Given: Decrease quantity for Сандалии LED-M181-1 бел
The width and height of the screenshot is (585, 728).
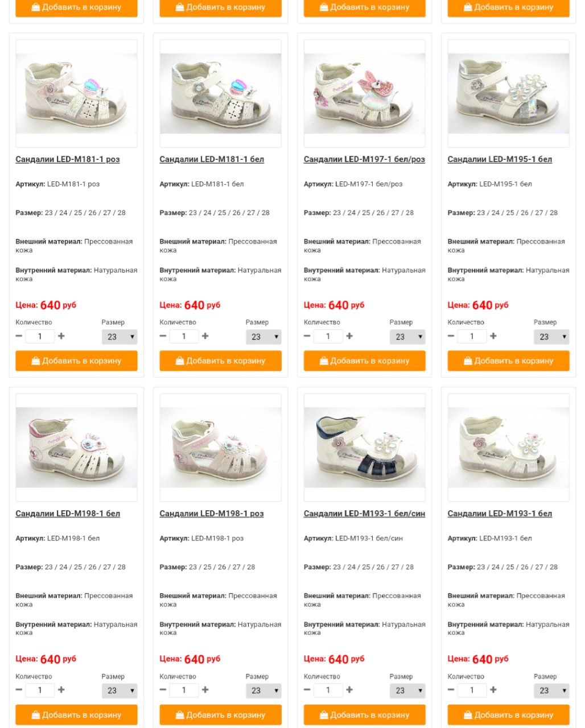Looking at the screenshot, I should 163,336.
